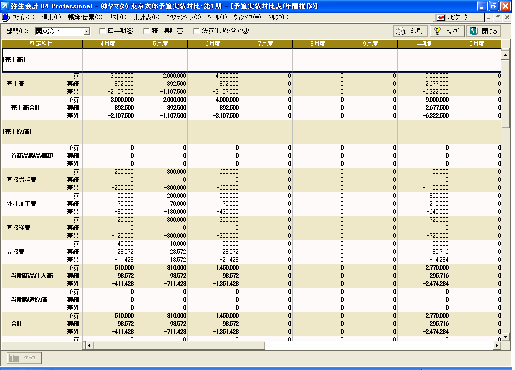Open the Window menu in menu bar
Viewport: 515px width, 370px height.
(x=247, y=17)
